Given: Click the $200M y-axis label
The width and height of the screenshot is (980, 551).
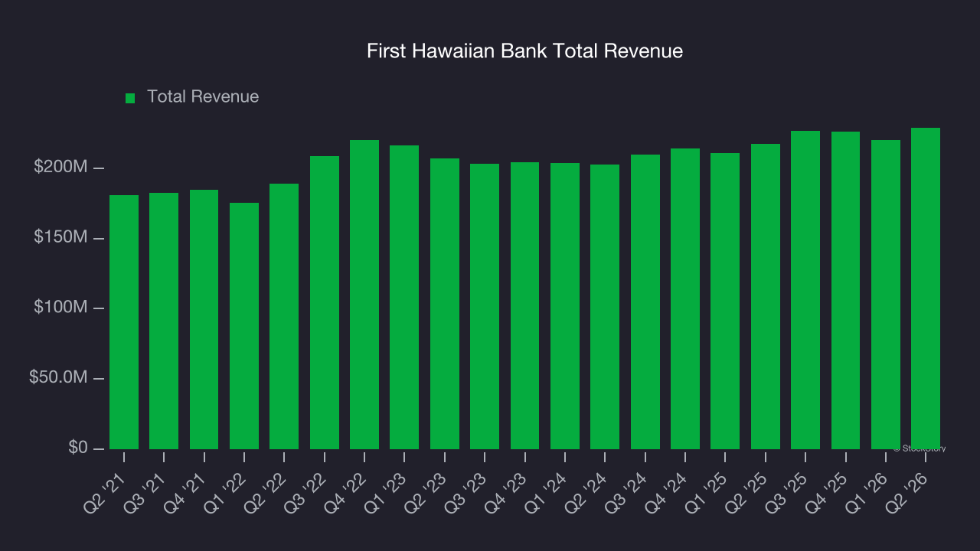Looking at the screenshot, I should point(60,167).
